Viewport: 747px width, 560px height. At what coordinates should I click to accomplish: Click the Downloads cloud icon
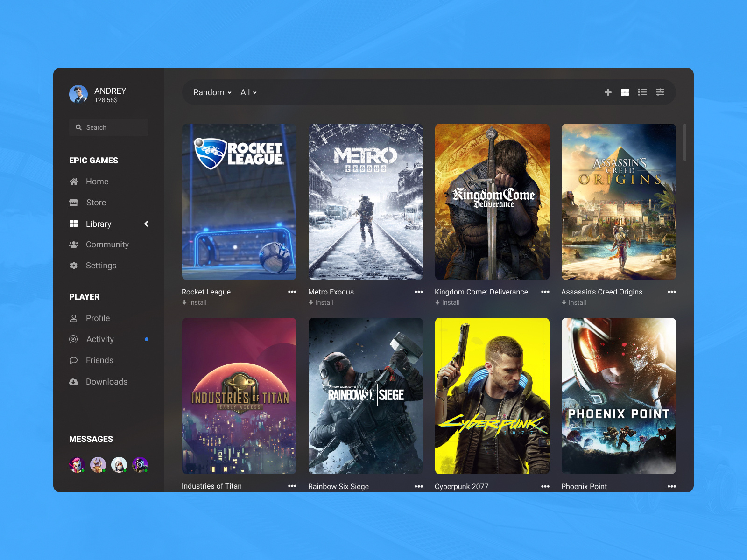pos(74,382)
